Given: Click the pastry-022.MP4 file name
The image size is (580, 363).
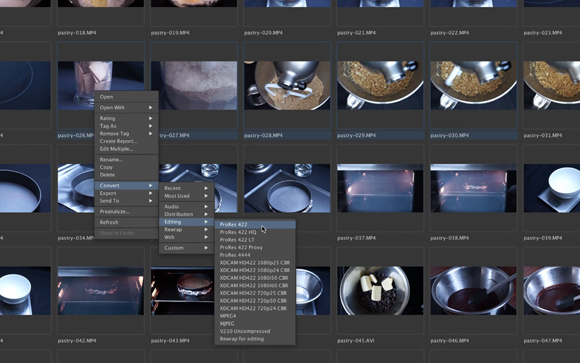Looking at the screenshot, I should click(450, 33).
